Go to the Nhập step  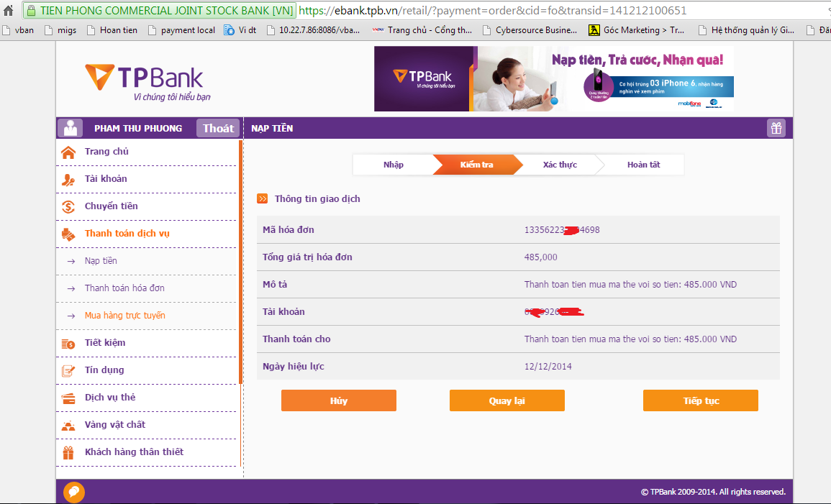[394, 165]
